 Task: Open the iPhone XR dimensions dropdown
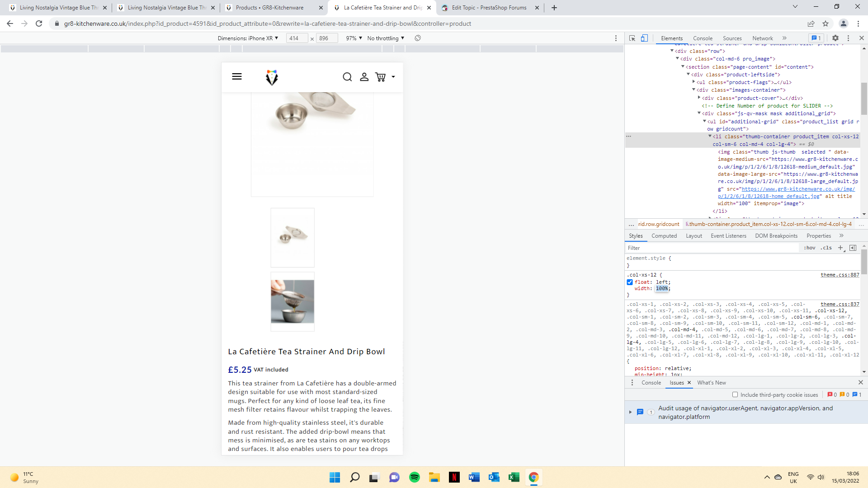pos(248,38)
